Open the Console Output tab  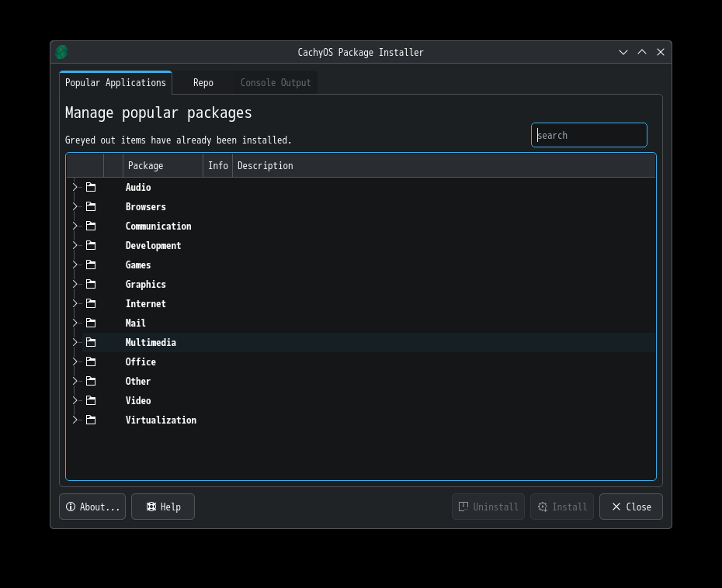(x=276, y=82)
